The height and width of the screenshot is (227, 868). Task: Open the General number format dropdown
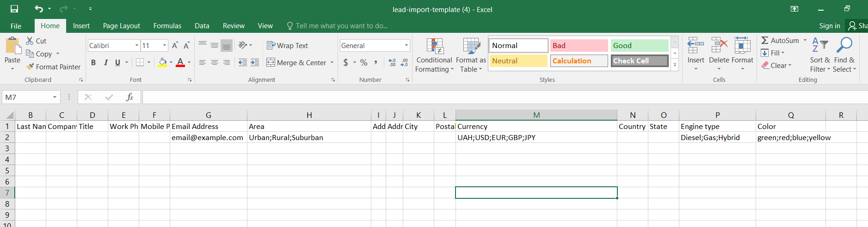[406, 45]
